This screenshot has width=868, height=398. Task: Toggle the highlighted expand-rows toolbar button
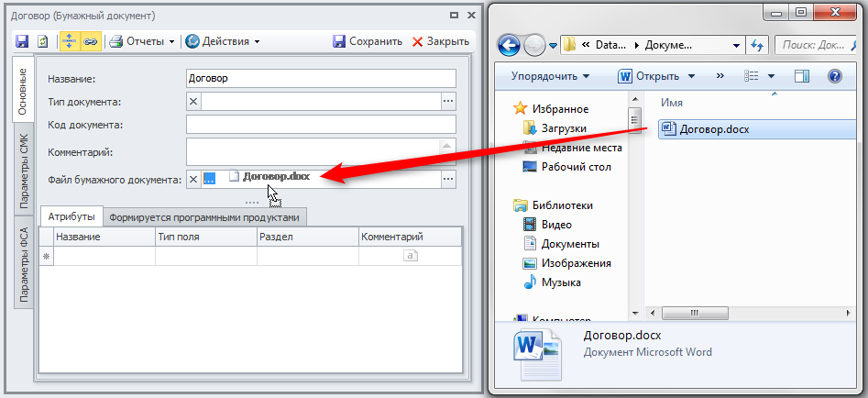[70, 41]
